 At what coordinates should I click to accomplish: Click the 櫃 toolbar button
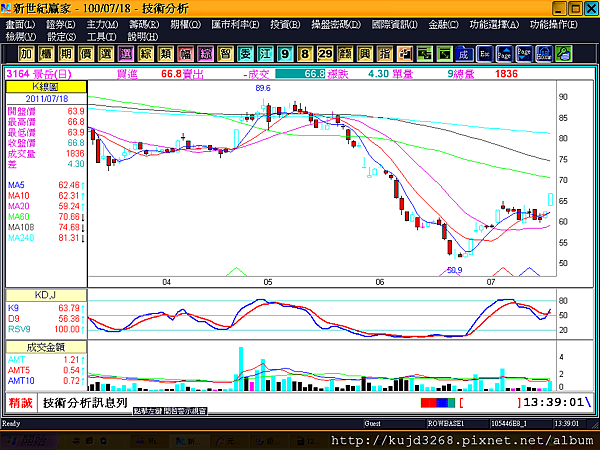click(46, 54)
